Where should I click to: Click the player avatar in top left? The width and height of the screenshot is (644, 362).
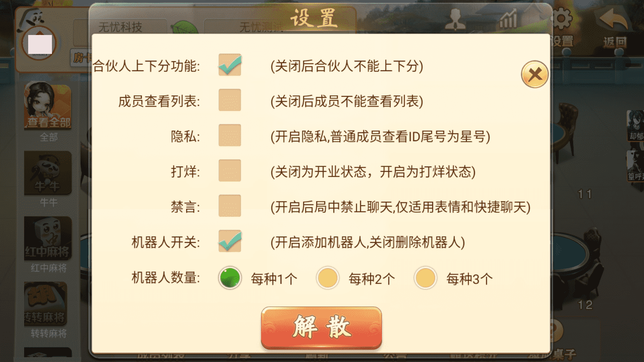coord(39,43)
